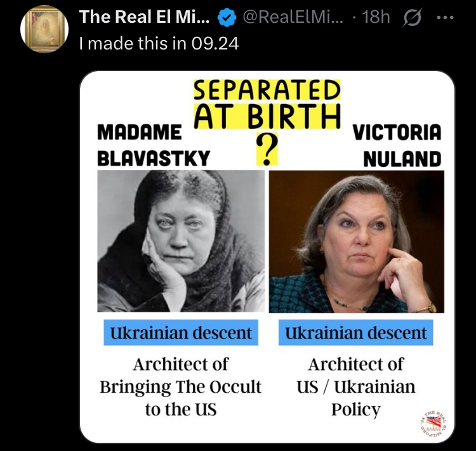The height and width of the screenshot is (451, 476).
Task: Click the 'VICTORIA NULAND' caption text
Action: [397, 145]
